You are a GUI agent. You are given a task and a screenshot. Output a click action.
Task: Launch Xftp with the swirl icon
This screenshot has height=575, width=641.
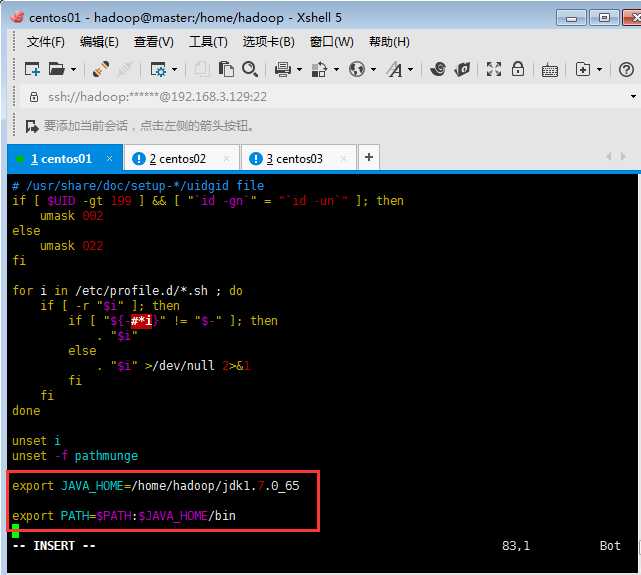click(x=438, y=69)
